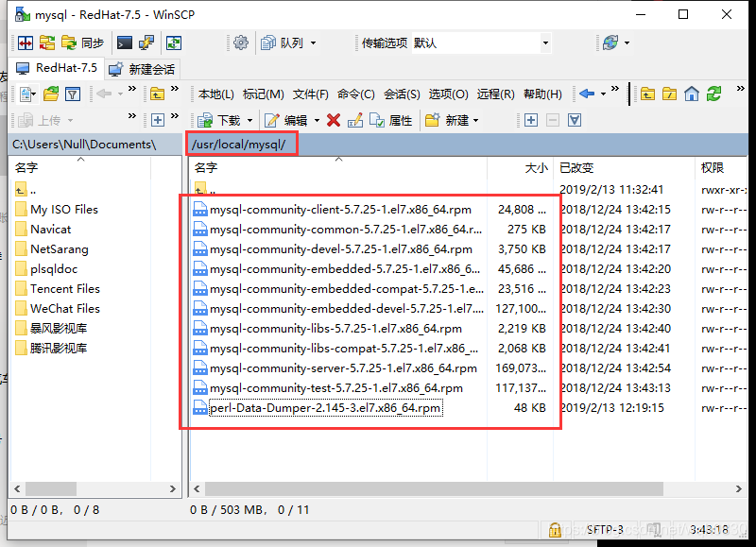
Task: Click the local open folder icon
Action: 51,94
